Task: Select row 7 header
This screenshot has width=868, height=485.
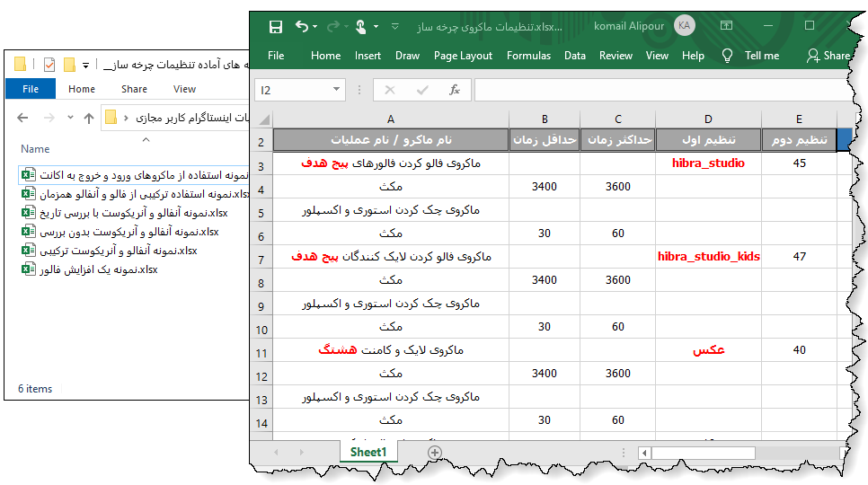Action: [261, 259]
